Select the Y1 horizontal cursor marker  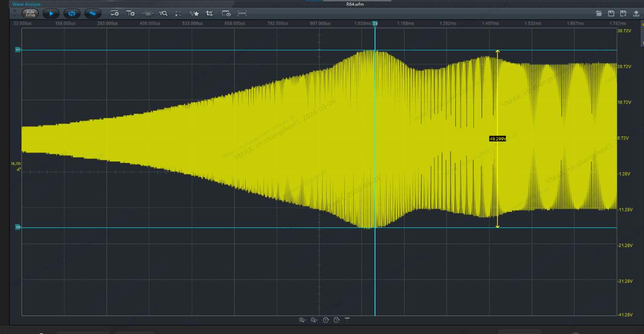click(18, 50)
